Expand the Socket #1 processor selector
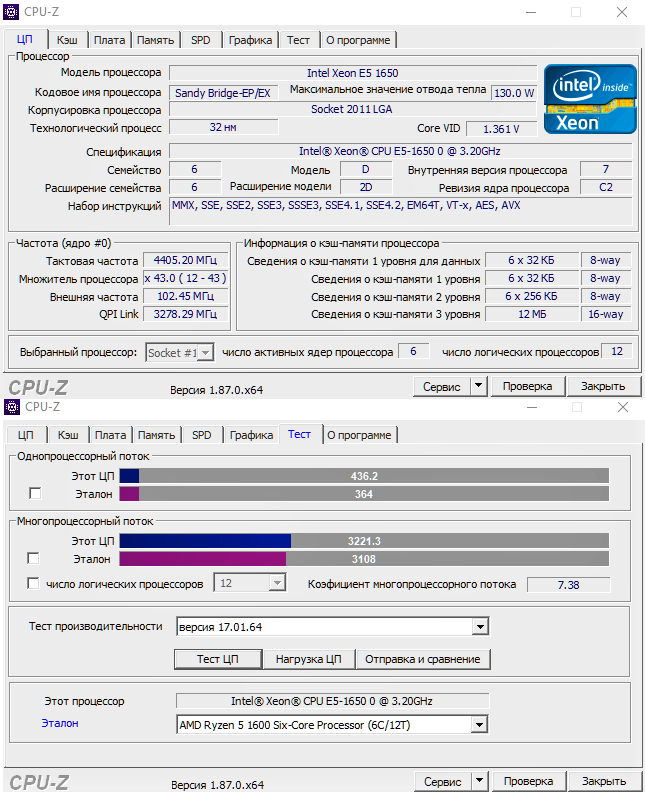The image size is (645, 793). [x=205, y=353]
